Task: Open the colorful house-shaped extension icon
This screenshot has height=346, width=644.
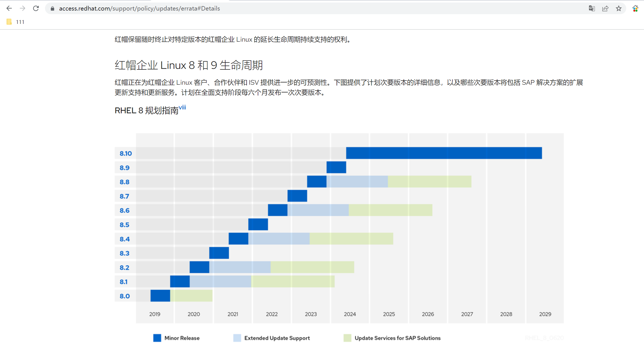Action: 635,8
